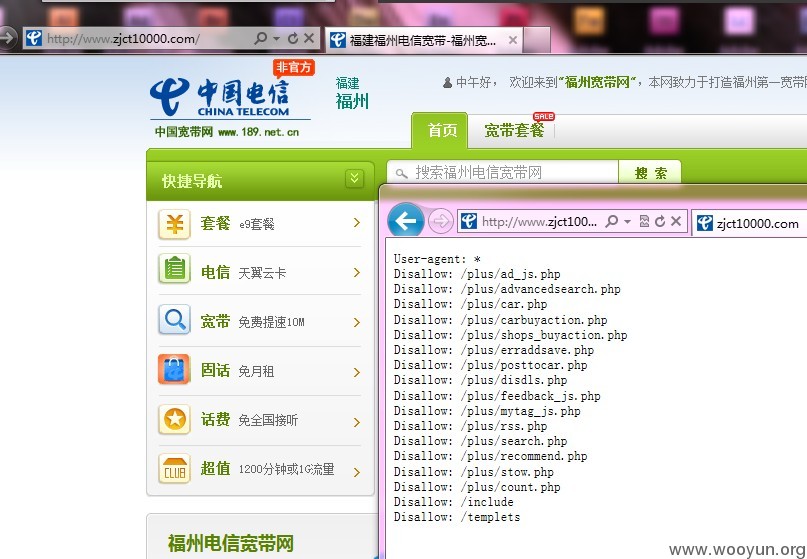The image size is (807, 559).
Task: Collapse the 快捷导航 panel
Action: [354, 179]
